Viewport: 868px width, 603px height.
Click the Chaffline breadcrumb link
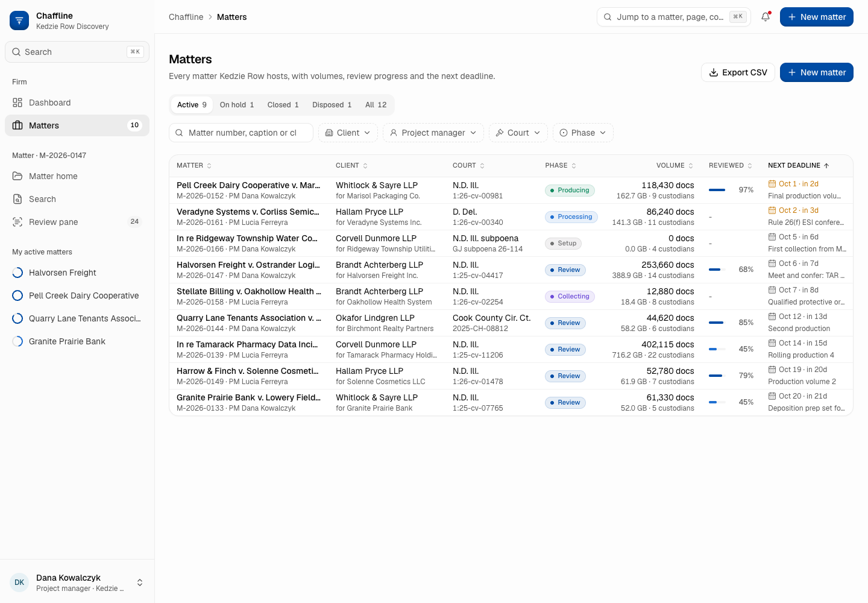coord(186,17)
